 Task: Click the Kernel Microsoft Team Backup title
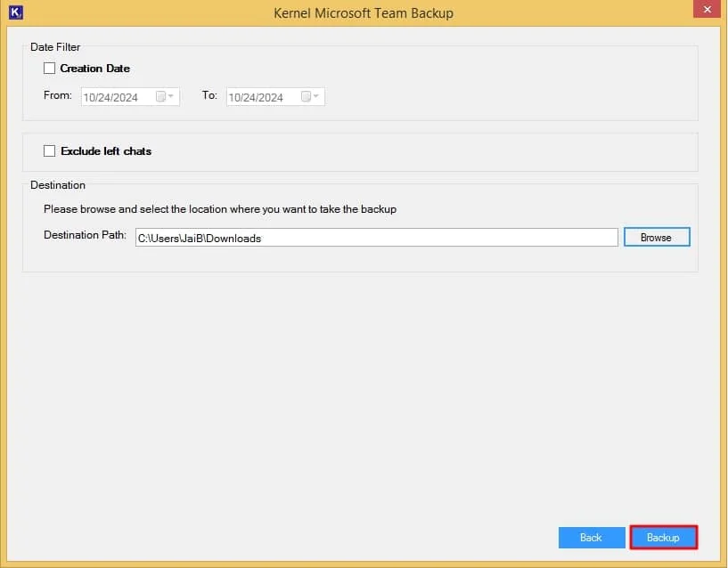[x=364, y=13]
